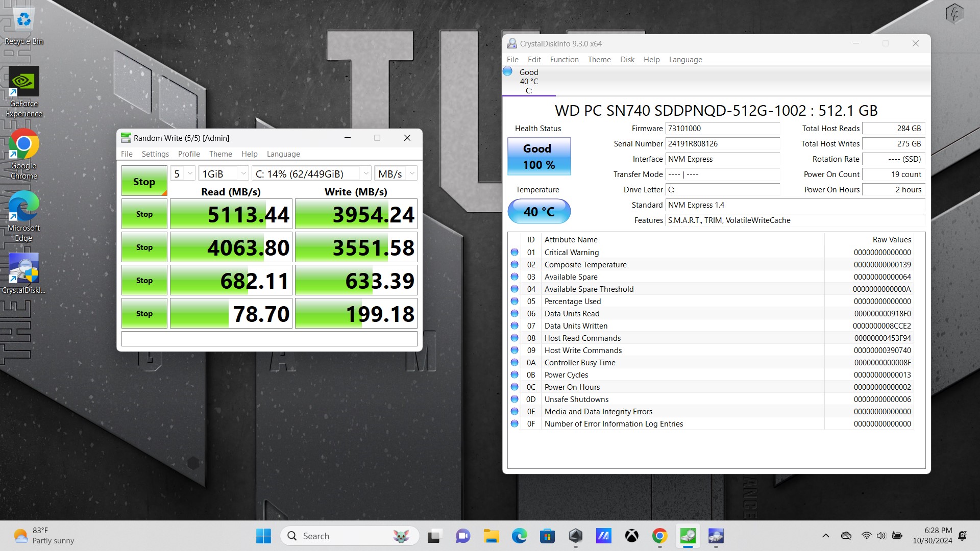980x551 pixels.
Task: Open Help menu in CrystalDiskInfo
Action: point(652,60)
